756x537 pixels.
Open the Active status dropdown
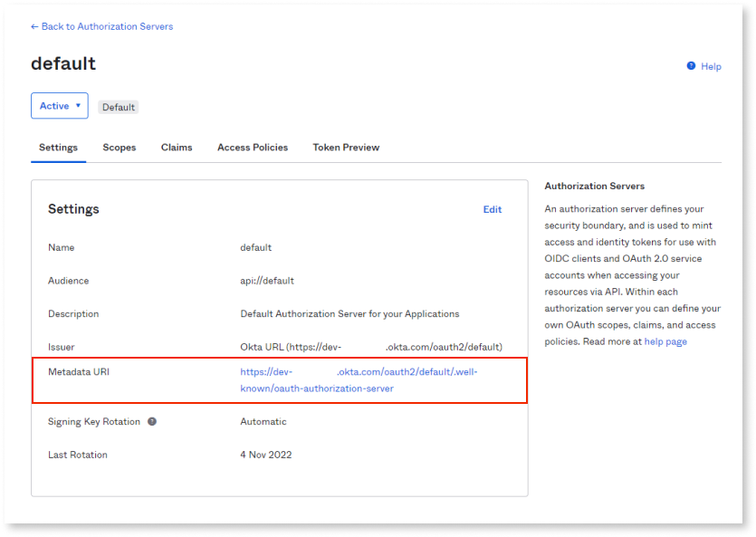(x=59, y=105)
